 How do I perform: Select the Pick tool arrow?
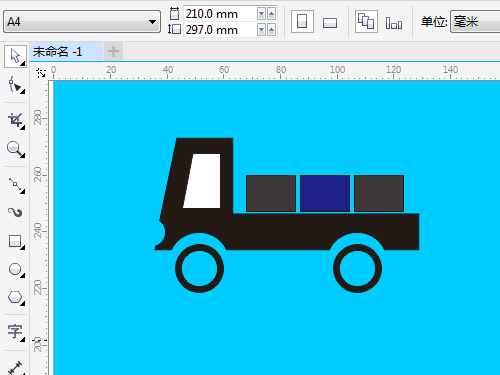tap(15, 56)
